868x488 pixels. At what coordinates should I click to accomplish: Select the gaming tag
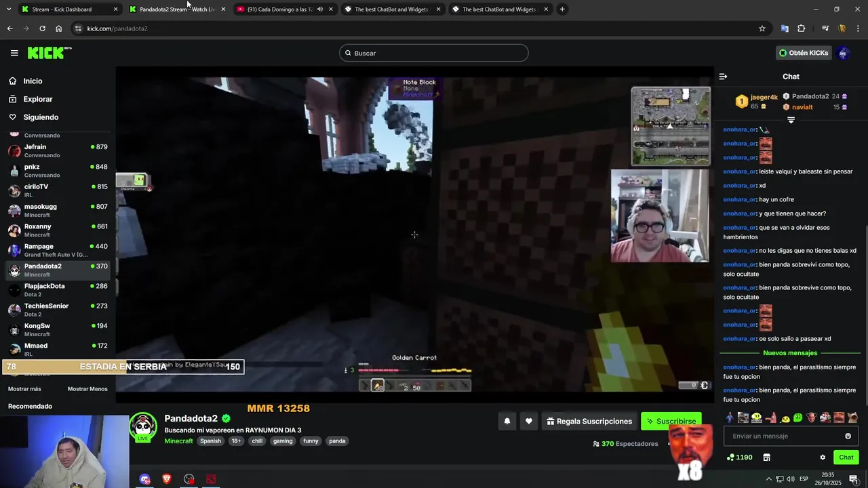click(x=283, y=441)
